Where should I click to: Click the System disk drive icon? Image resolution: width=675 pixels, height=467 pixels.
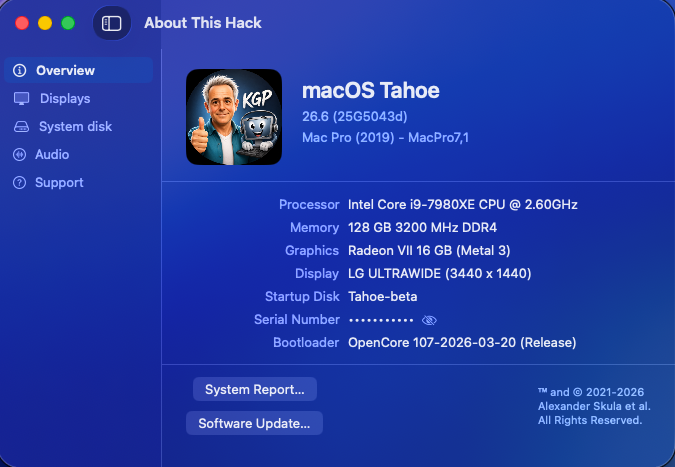coord(21,127)
